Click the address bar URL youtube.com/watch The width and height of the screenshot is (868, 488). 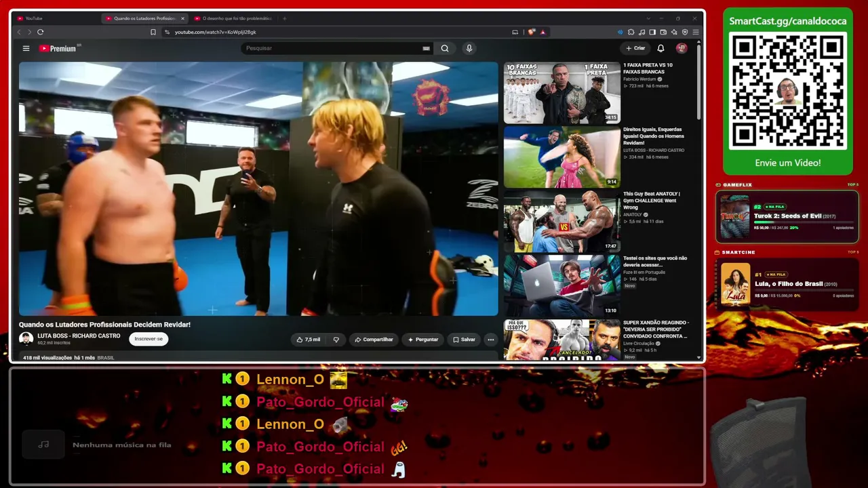[216, 32]
